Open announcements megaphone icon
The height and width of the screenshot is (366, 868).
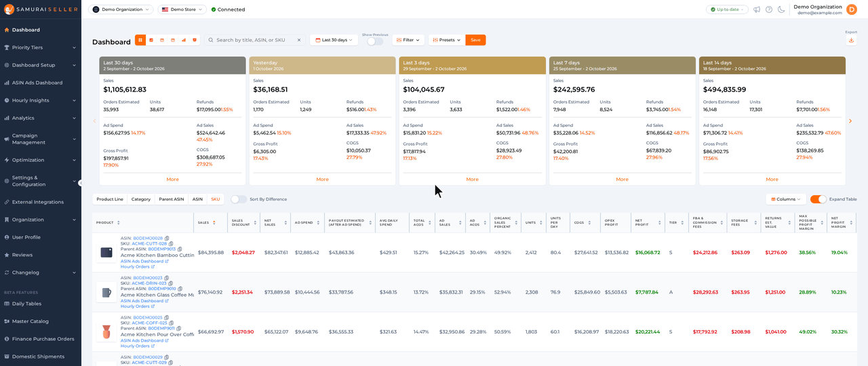click(x=757, y=9)
